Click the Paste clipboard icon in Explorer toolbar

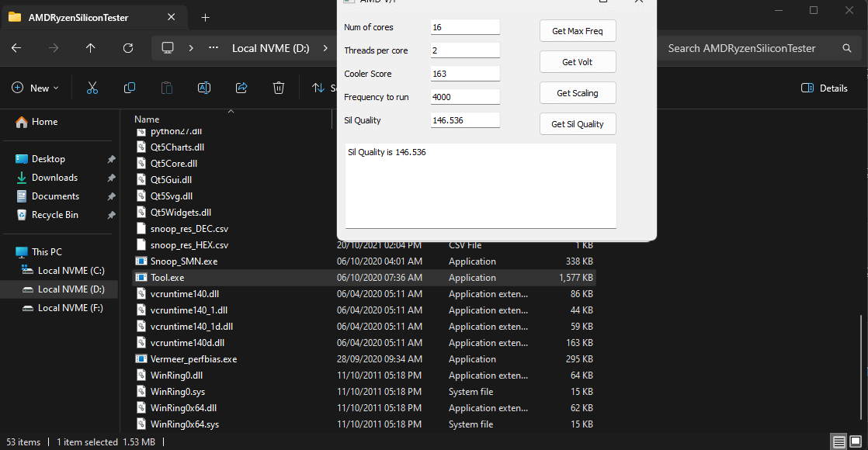point(167,88)
